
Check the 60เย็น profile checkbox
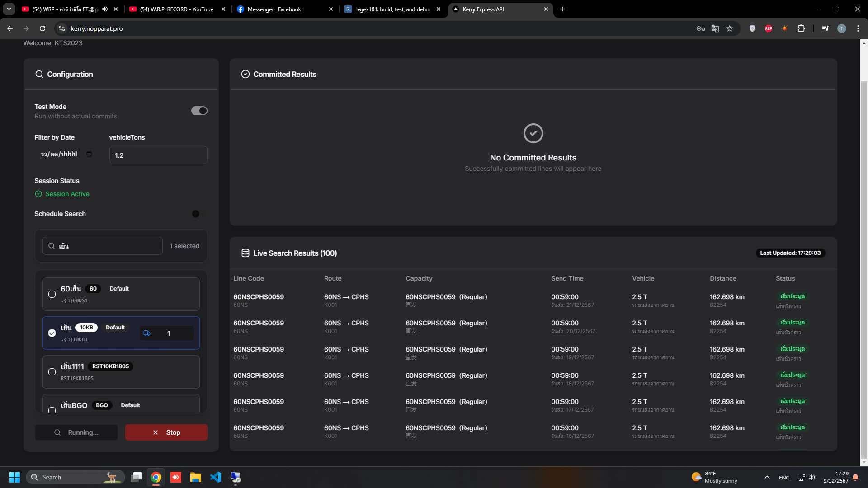pyautogui.click(x=52, y=294)
